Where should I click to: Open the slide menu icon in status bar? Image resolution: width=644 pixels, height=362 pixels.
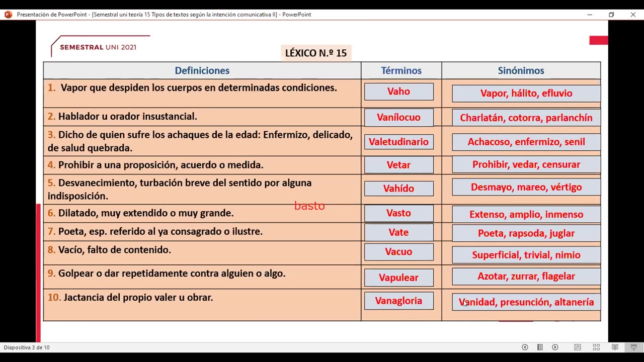[x=540, y=347]
